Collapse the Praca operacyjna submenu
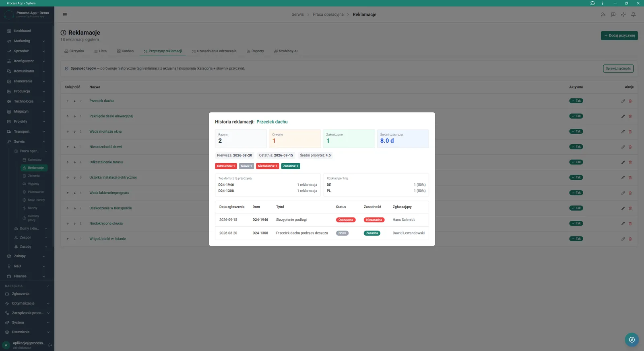The height and width of the screenshot is (351, 644). click(31, 151)
